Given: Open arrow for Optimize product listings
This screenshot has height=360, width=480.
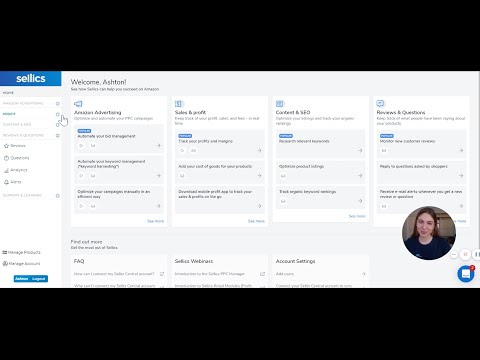Looking at the screenshot, I should click(360, 176).
